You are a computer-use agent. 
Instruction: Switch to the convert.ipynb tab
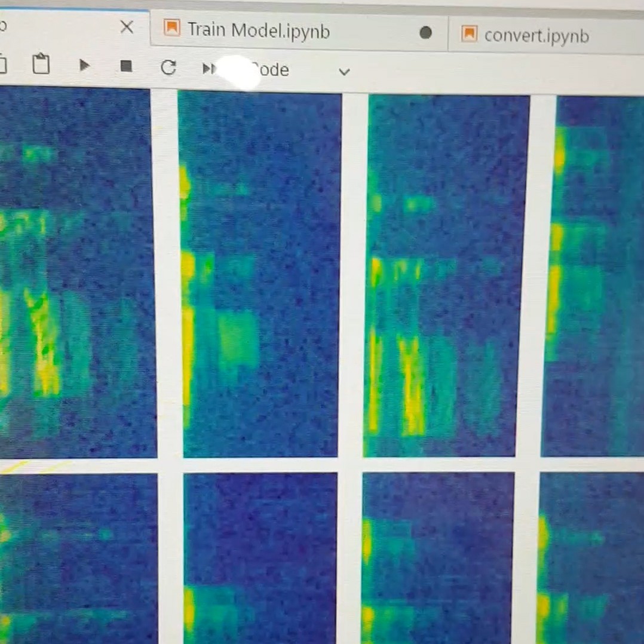click(536, 36)
